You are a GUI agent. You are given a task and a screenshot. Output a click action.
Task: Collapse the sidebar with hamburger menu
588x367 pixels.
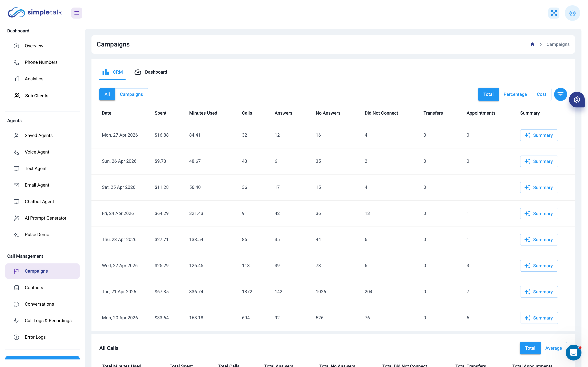tap(77, 13)
